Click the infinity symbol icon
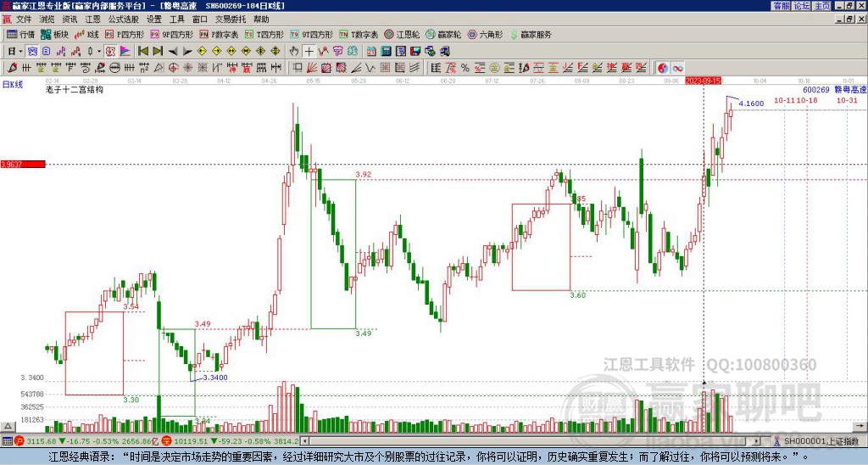This screenshot has width=868, height=465. [x=677, y=68]
